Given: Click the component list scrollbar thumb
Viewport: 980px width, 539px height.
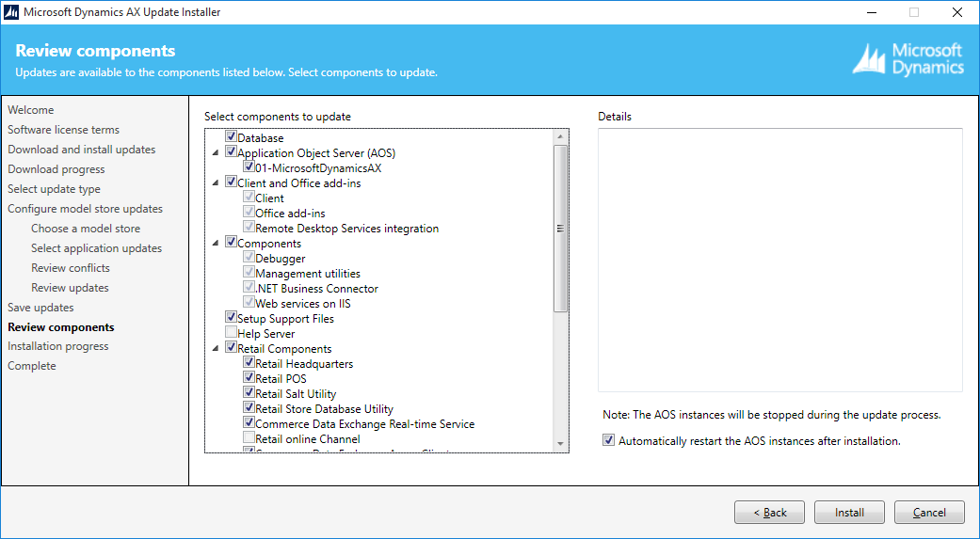Looking at the screenshot, I should [560, 228].
